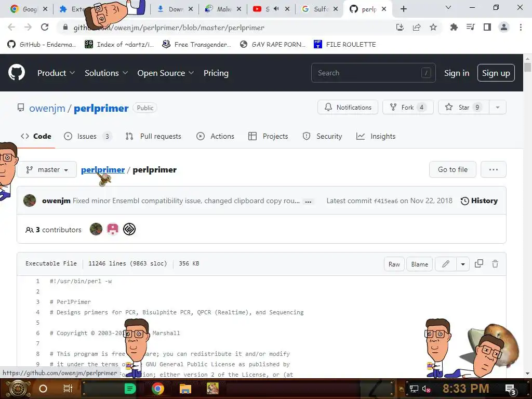
Task: Click the Sign up button
Action: tap(496, 73)
